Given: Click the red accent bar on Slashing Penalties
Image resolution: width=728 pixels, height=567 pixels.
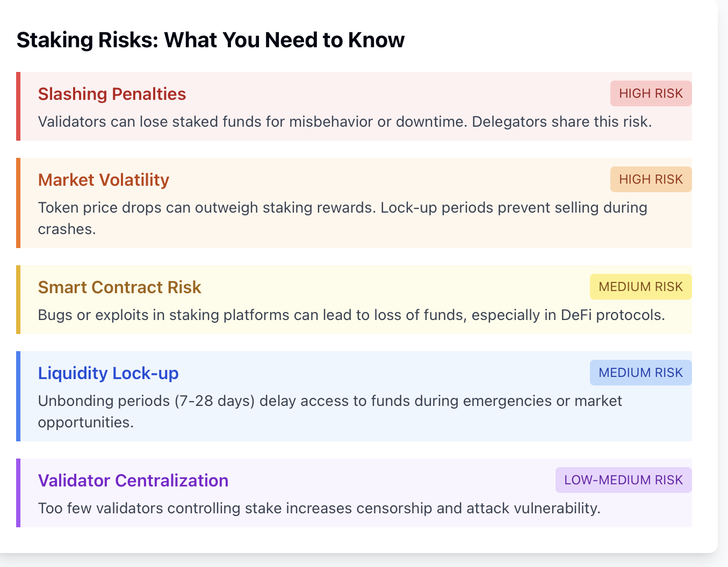Looking at the screenshot, I should [x=18, y=106].
